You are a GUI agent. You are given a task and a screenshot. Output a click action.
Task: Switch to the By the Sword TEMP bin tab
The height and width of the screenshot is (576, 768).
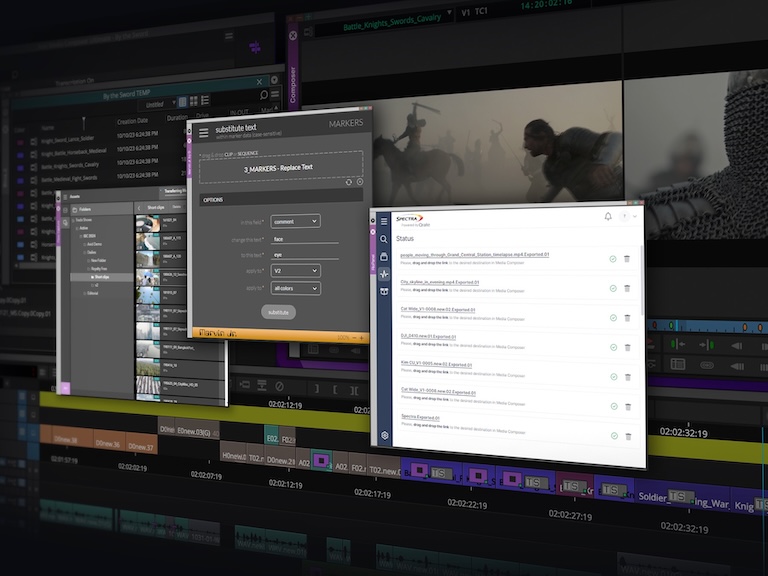(127, 94)
